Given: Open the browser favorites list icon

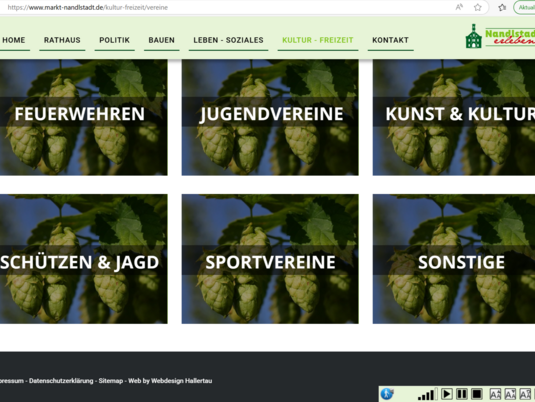Looking at the screenshot, I should point(502,7).
